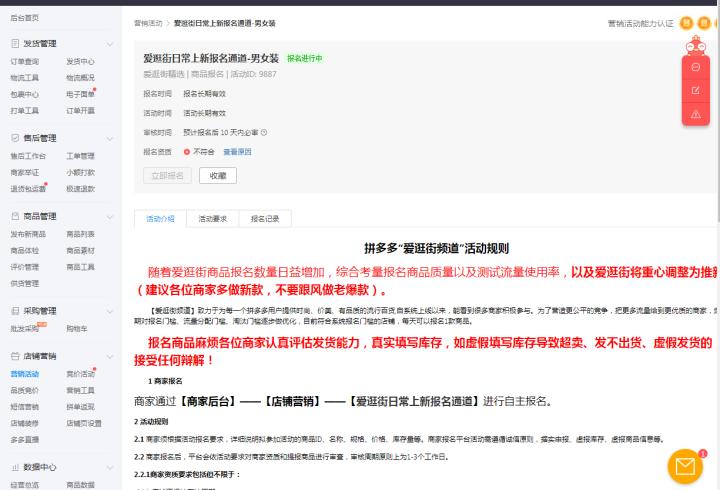Click the 采购管理 section icon
The height and width of the screenshot is (490, 720).
[15, 311]
